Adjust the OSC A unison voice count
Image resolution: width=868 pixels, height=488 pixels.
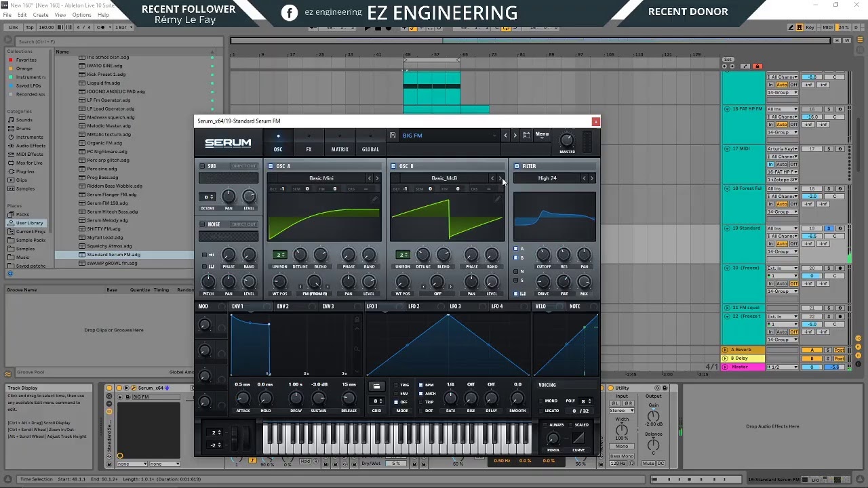(279, 255)
